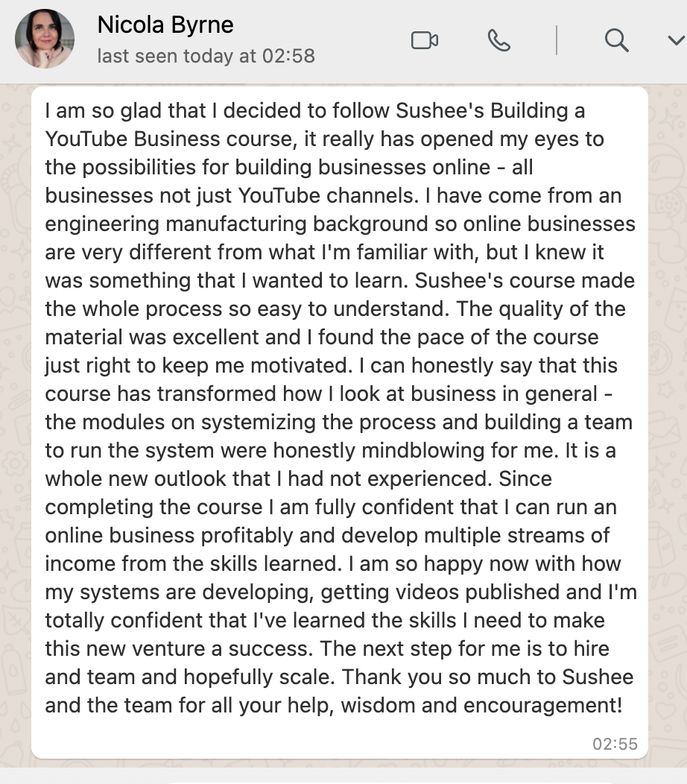Click the contact name Nicola Byrne
Screen dimensions: 687x784
pyautogui.click(x=165, y=25)
